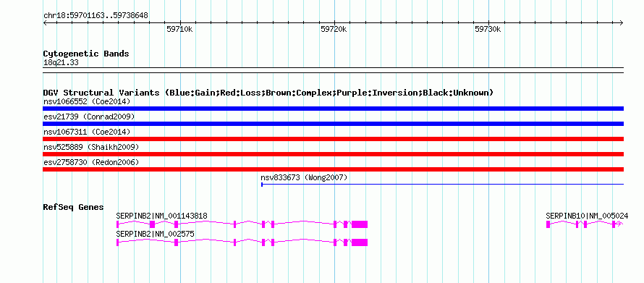The height and width of the screenshot is (283, 644).
Task: Click the blue gain bar under esv21739
Action: [x=333, y=124]
